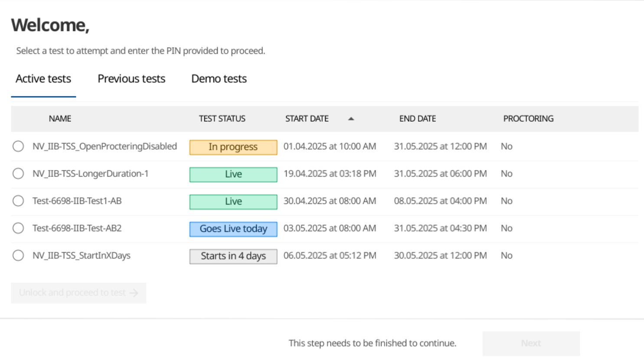The width and height of the screenshot is (644, 363).
Task: Return to the Active tests tab
Action: (x=43, y=78)
